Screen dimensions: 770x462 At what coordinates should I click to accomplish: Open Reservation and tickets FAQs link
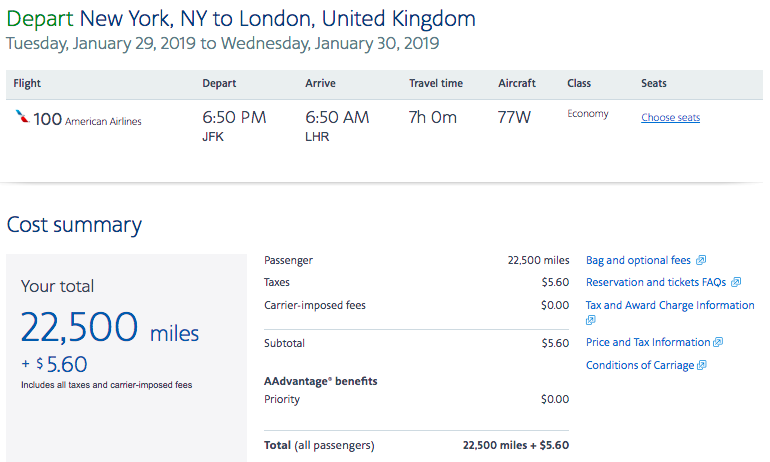pos(656,282)
